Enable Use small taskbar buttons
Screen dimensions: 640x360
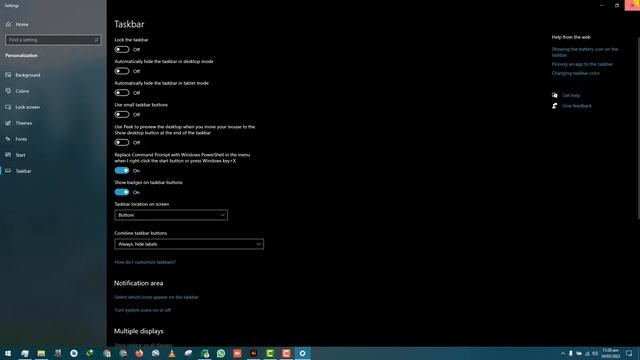122,115
